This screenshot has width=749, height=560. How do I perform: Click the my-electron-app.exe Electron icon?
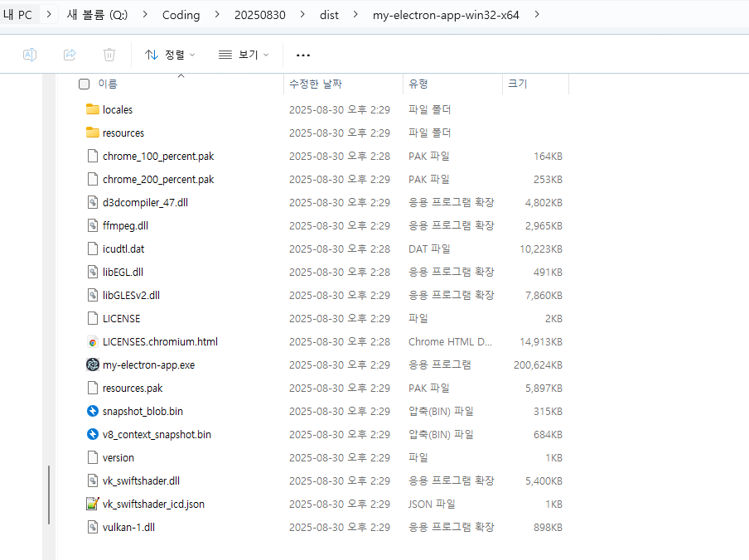click(x=93, y=364)
